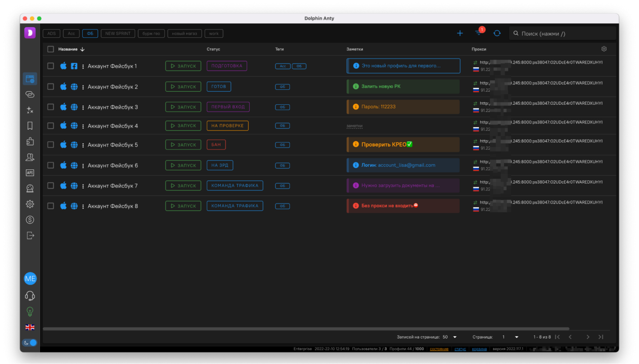The height and width of the screenshot is (364, 639).
Task: Click Facebook icon of Аккаунт Фейсбук 1
Action: 74,66
